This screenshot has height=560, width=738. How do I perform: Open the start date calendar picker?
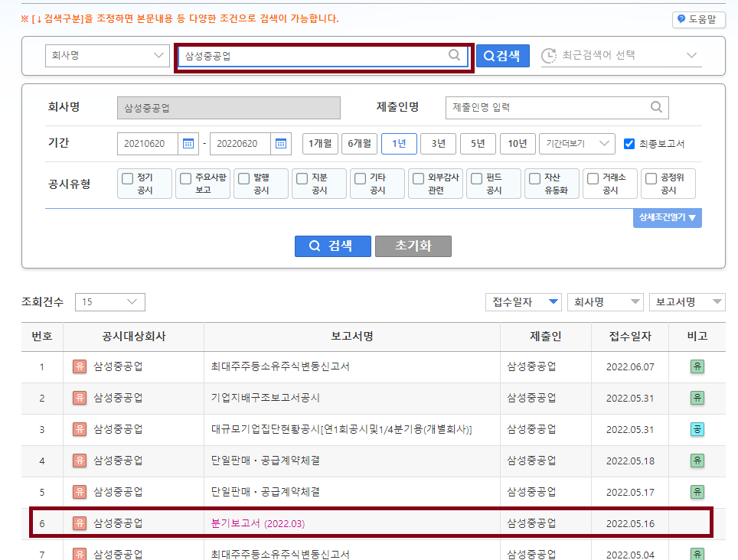coord(188,143)
